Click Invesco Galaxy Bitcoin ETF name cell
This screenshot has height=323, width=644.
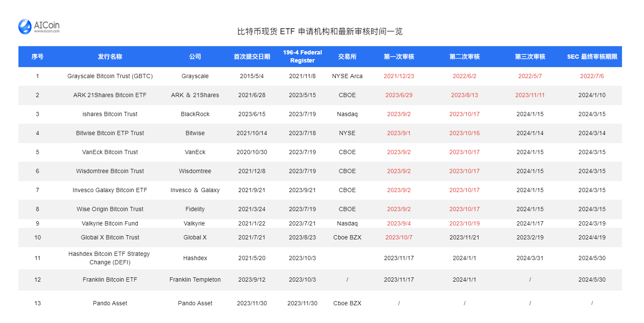point(110,190)
